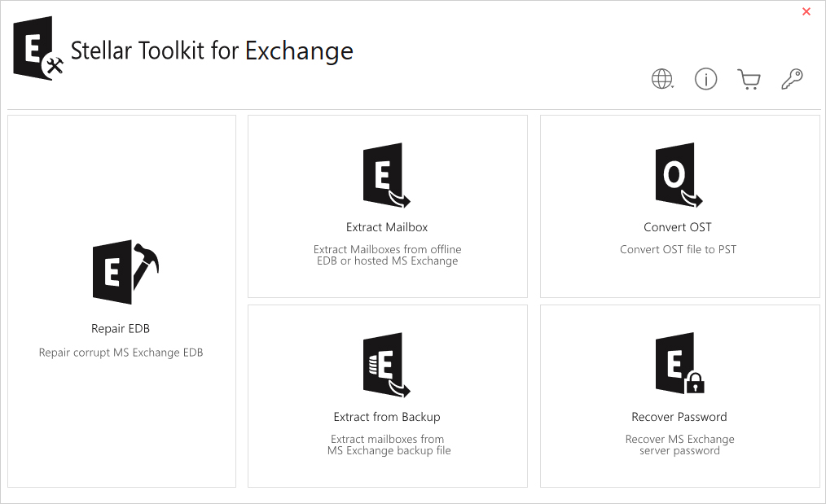Viewport: 826px width, 504px height.
Task: Open the shopping cart to buy the software
Action: pos(749,79)
